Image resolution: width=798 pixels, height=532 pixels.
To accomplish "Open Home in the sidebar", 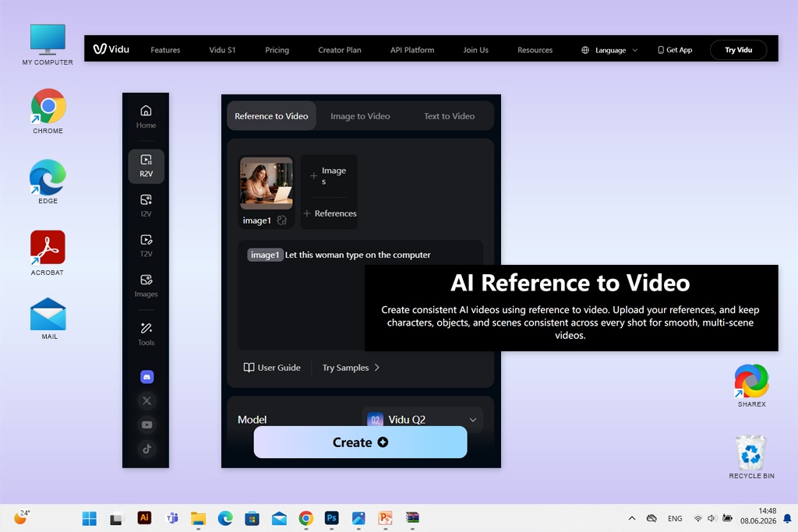I will [x=146, y=117].
